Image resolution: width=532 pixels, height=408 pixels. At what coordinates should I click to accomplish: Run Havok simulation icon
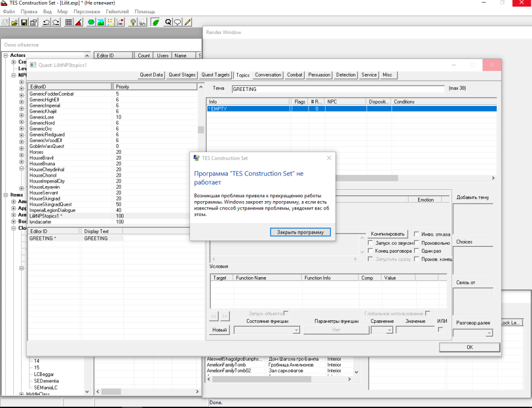pyautogui.click(x=120, y=22)
